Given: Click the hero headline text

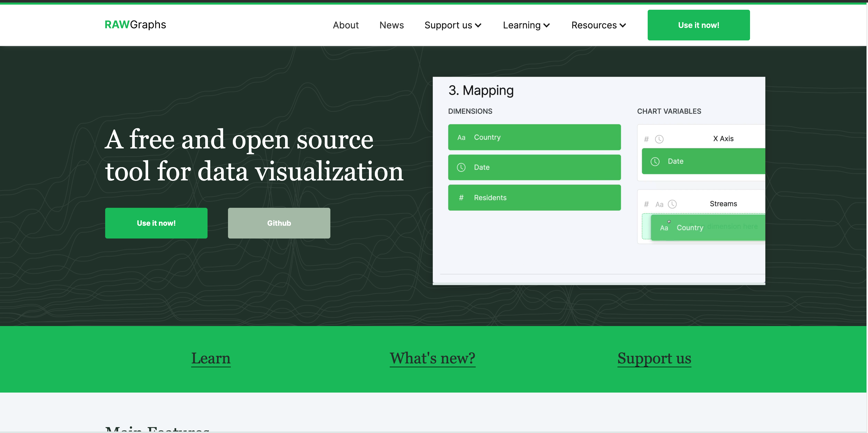Looking at the screenshot, I should tap(254, 155).
